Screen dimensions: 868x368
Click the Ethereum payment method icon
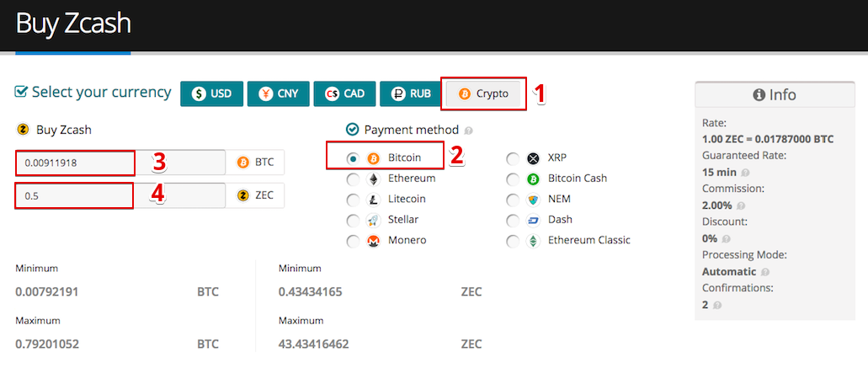click(x=374, y=180)
